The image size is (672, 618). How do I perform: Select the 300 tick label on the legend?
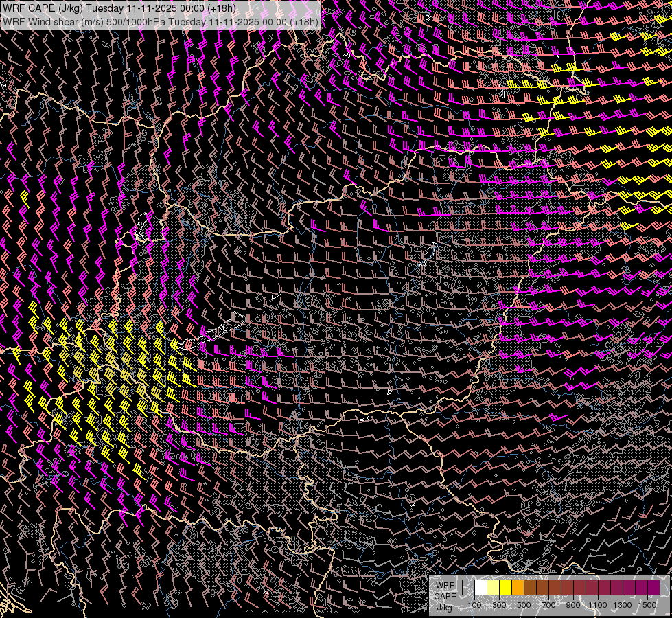coord(499,605)
